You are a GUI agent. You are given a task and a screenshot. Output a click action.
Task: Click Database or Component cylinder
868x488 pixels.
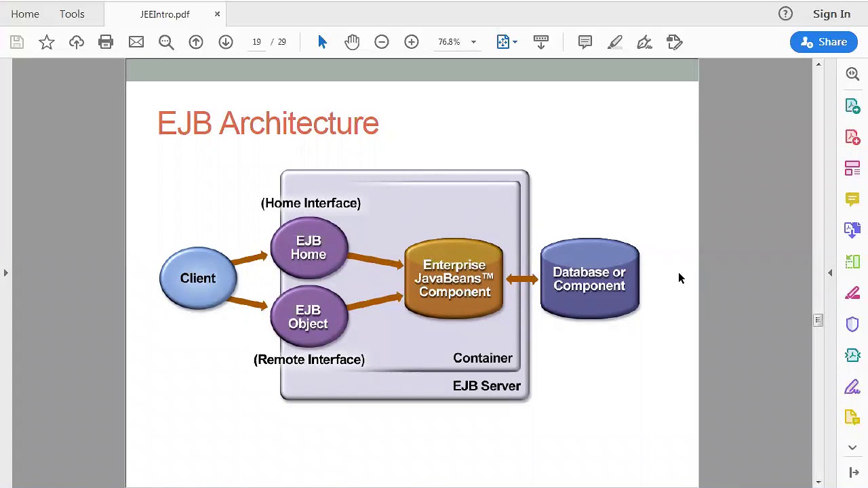click(x=590, y=278)
